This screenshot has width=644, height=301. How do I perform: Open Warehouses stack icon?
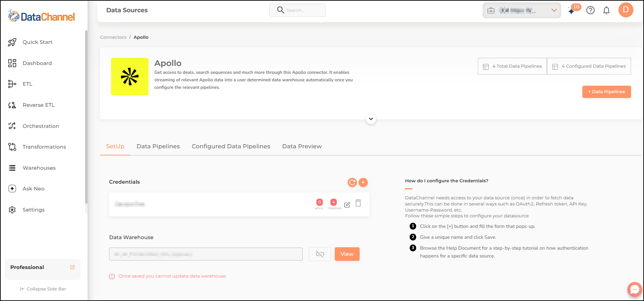click(x=12, y=168)
